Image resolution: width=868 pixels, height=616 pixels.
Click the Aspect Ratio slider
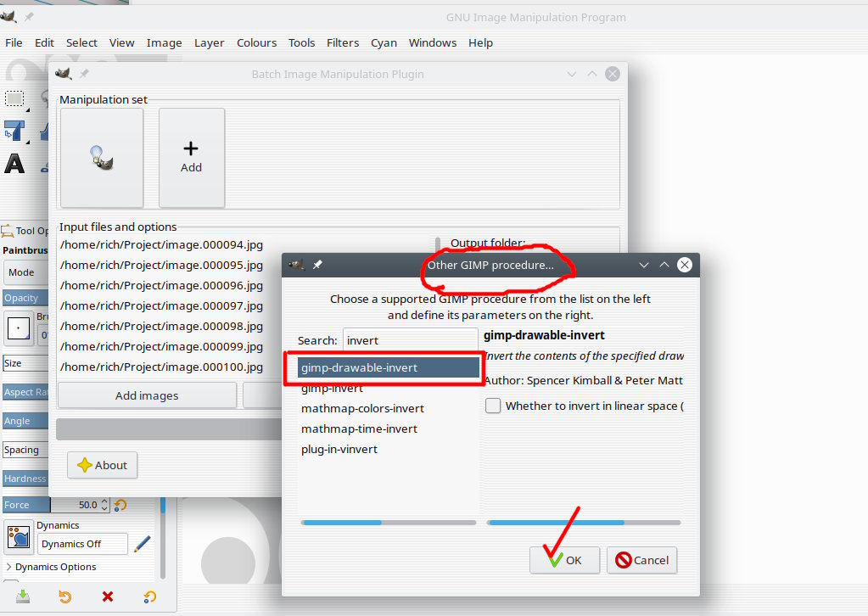(x=25, y=392)
